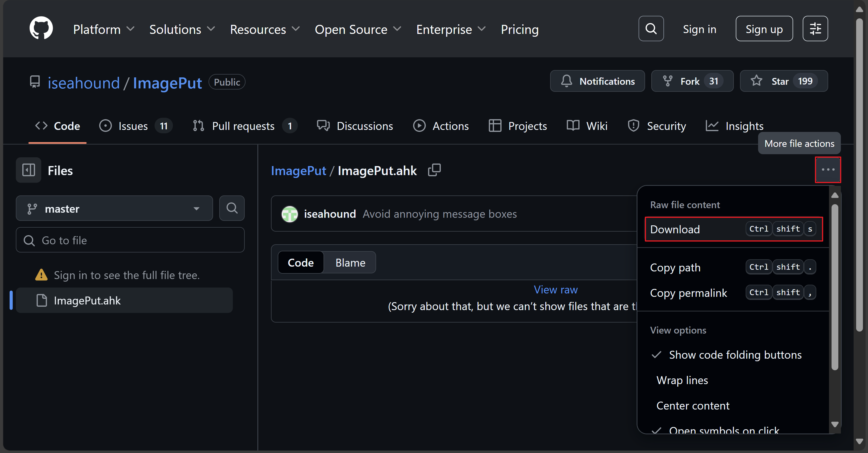
Task: Open the Security tab
Action: 657,126
